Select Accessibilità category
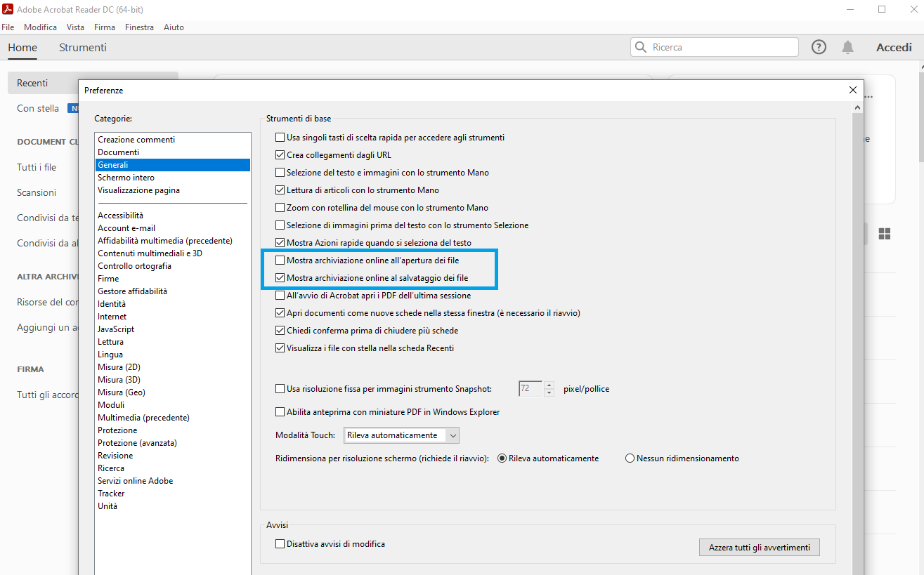This screenshot has width=924, height=575. click(173, 216)
